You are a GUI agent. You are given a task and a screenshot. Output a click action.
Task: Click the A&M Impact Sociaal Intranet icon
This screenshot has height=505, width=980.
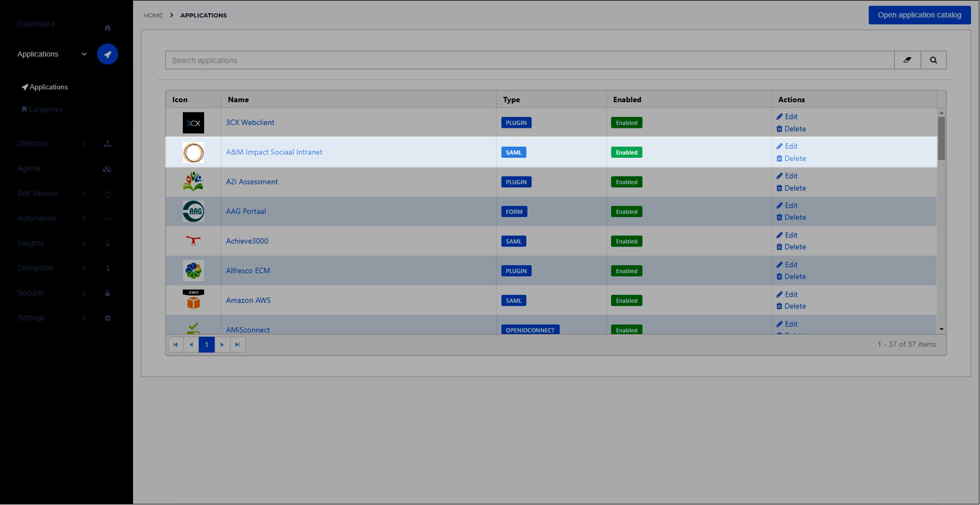pyautogui.click(x=193, y=153)
